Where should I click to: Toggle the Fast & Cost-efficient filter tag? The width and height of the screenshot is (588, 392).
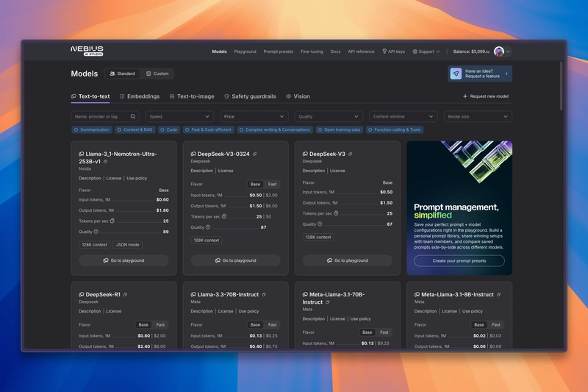click(x=209, y=129)
